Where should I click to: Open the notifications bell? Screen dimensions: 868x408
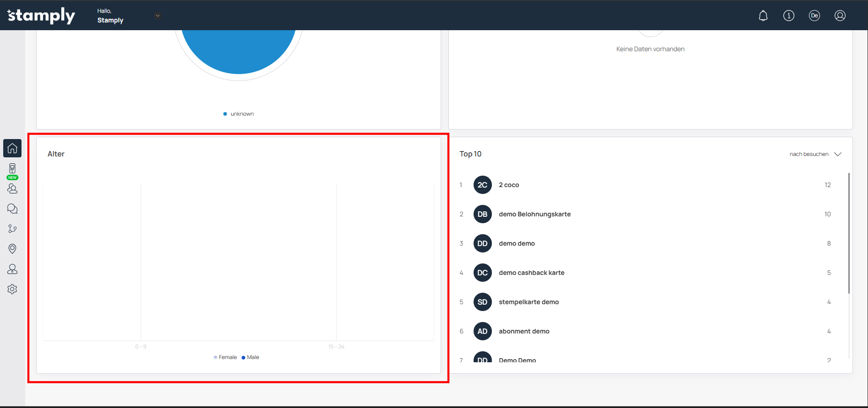click(x=763, y=16)
